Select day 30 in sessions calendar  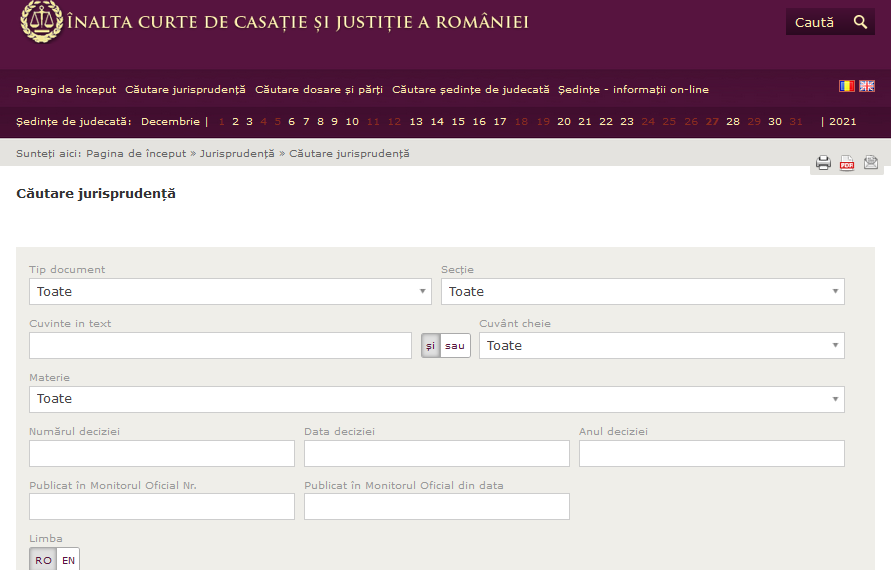[x=775, y=122]
